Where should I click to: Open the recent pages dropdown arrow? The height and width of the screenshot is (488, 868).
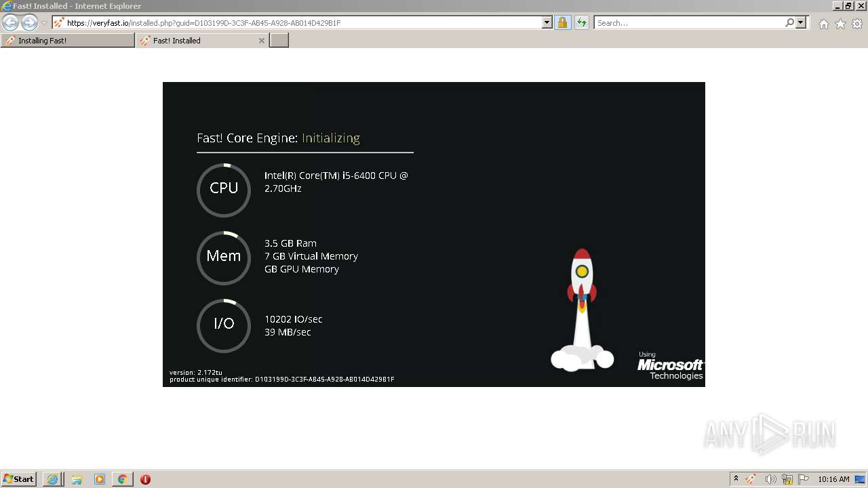coord(44,23)
